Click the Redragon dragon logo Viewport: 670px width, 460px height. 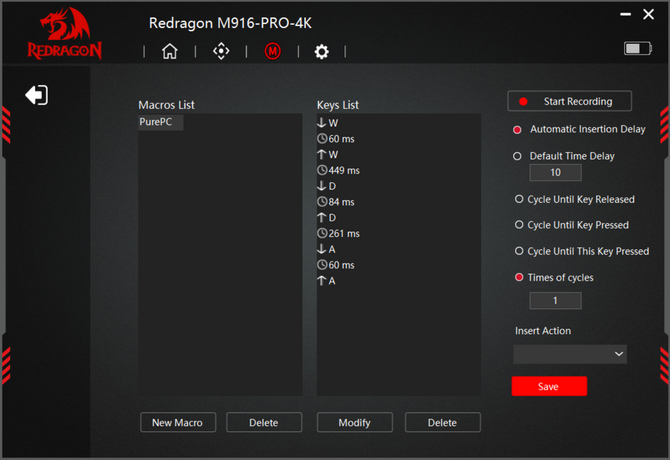click(x=65, y=33)
